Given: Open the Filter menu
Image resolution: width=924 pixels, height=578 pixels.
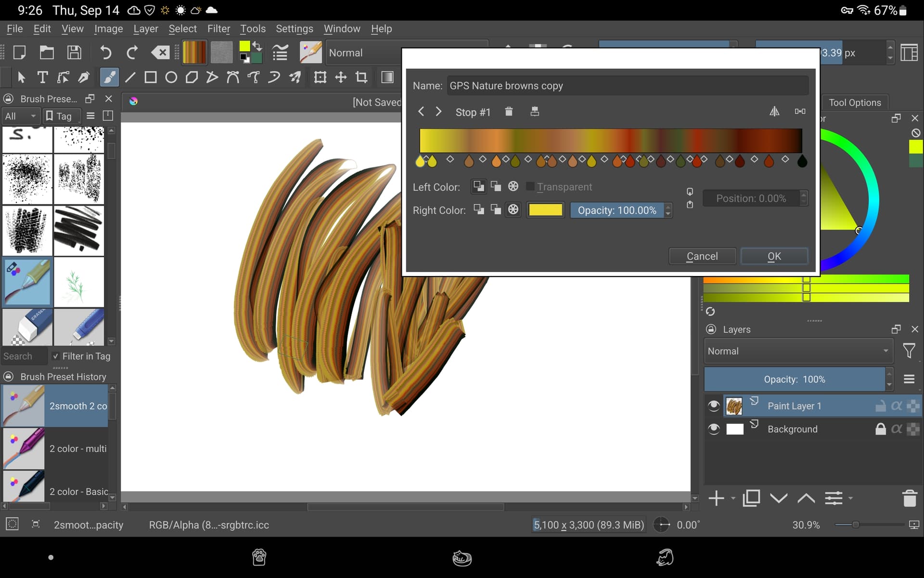Looking at the screenshot, I should tap(218, 29).
